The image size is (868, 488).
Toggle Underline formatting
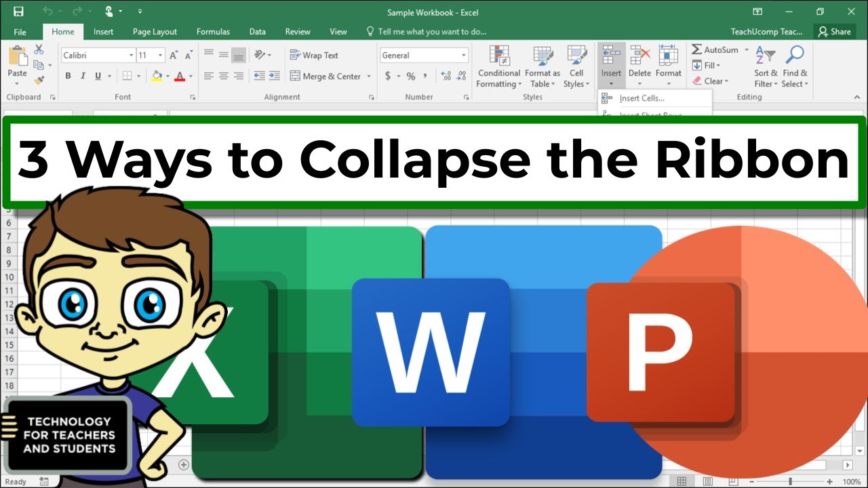[98, 77]
